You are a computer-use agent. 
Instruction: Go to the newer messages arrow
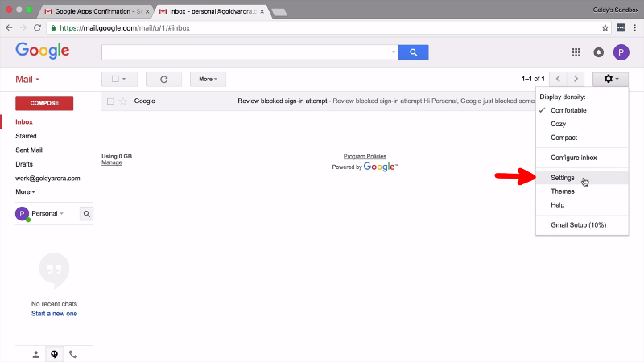(558, 79)
